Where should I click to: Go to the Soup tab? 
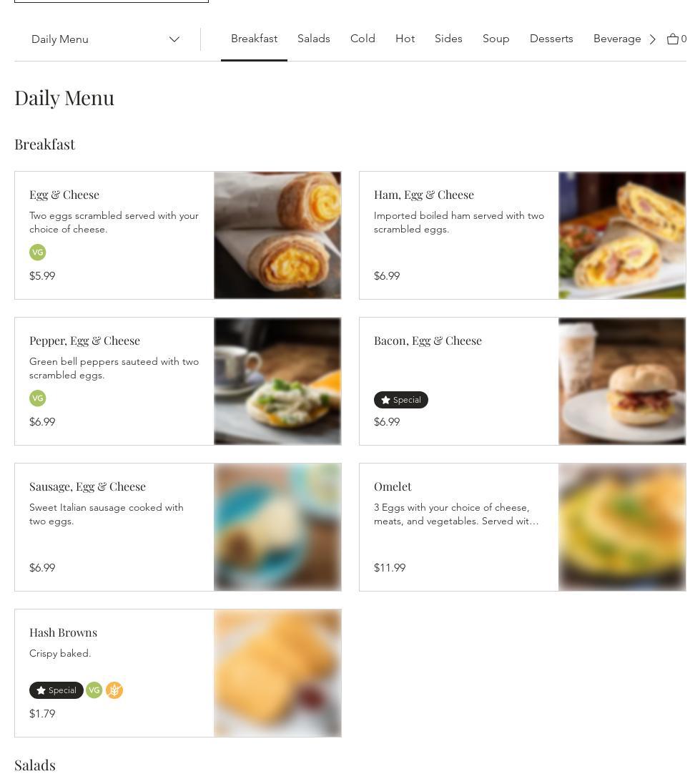(x=496, y=39)
